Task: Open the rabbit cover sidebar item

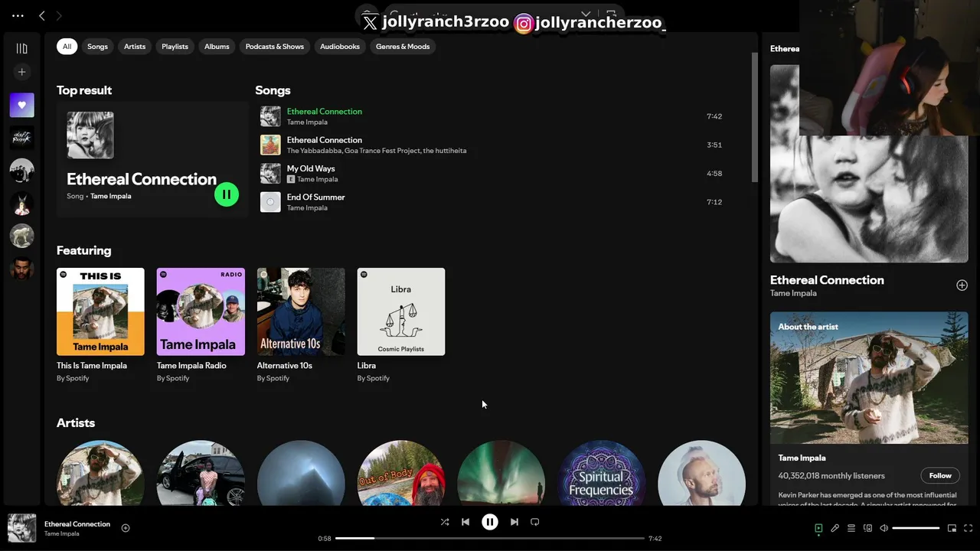Action: [21, 204]
